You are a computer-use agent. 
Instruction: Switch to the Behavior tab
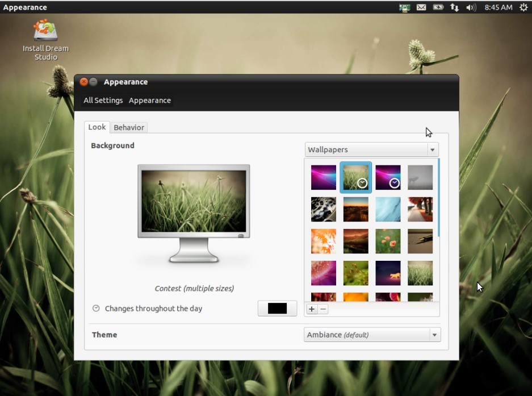coord(129,128)
